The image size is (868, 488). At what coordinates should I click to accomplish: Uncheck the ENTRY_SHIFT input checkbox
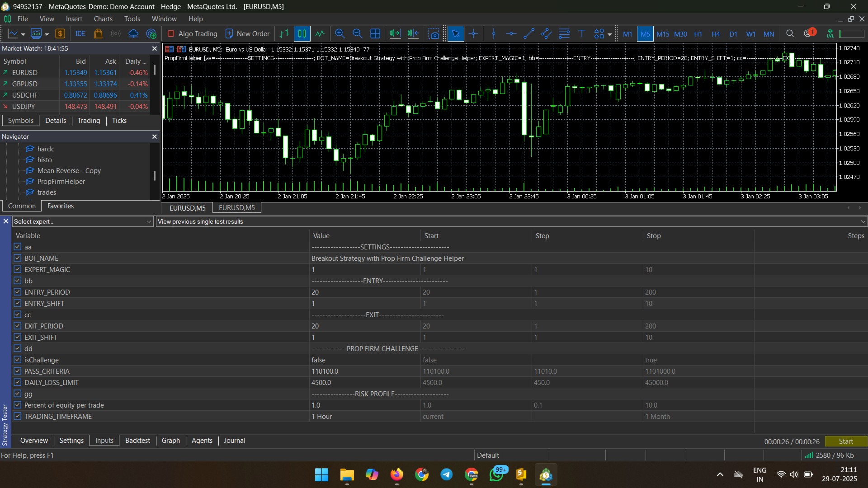tap(18, 303)
